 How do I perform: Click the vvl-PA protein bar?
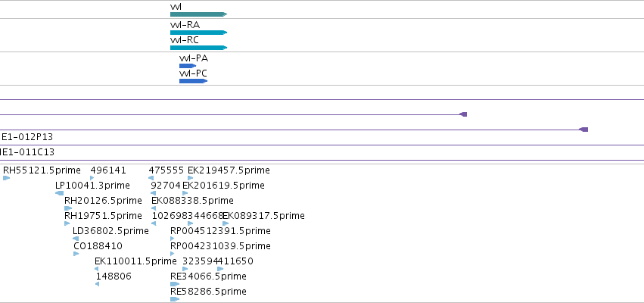[188, 66]
